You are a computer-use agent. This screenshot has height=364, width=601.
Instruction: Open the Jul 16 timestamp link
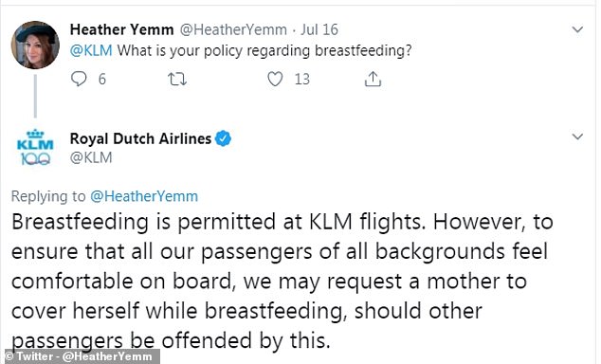pyautogui.click(x=319, y=29)
